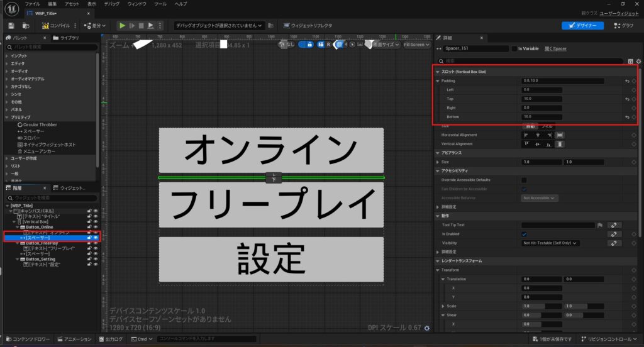Reset Top padding value to default
The height and width of the screenshot is (347, 644).
pyautogui.click(x=627, y=99)
